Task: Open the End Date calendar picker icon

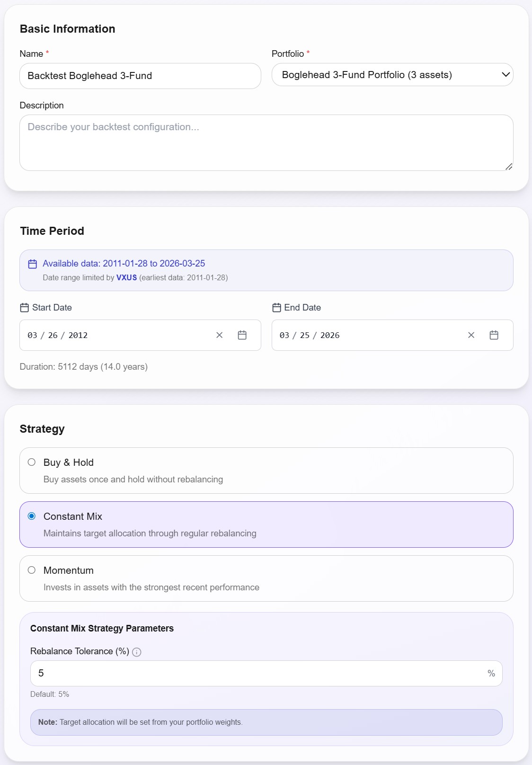Action: (494, 335)
